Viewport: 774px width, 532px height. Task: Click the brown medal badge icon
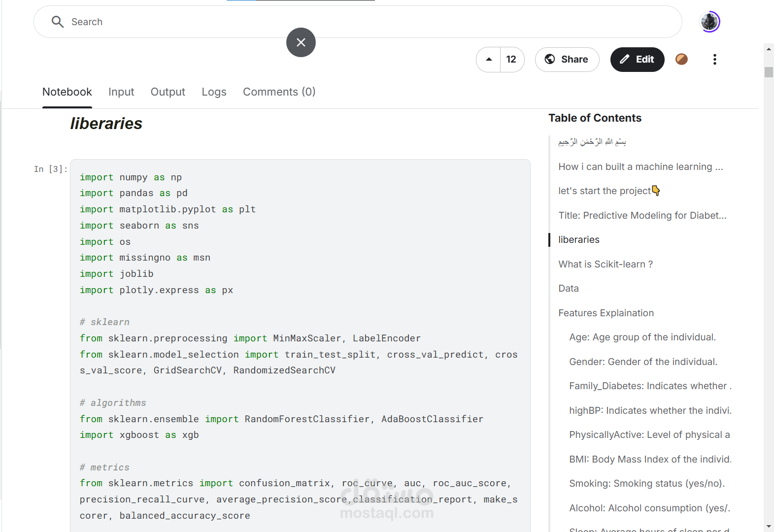(681, 60)
